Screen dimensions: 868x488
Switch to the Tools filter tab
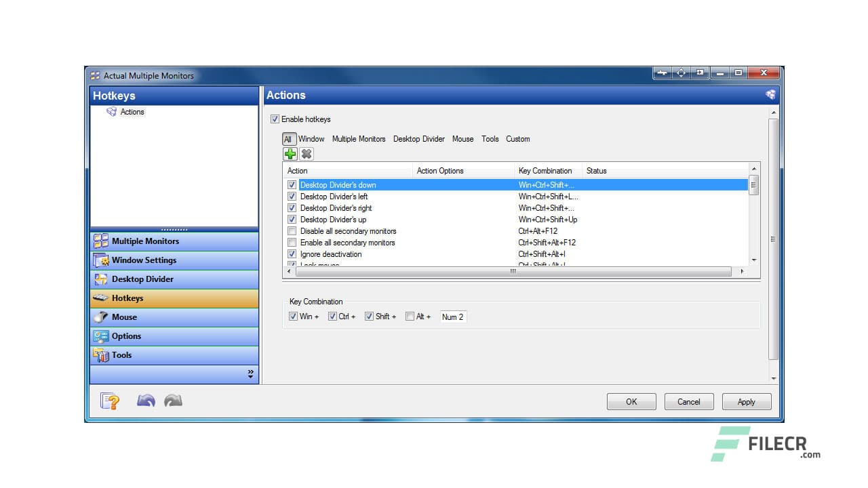490,139
